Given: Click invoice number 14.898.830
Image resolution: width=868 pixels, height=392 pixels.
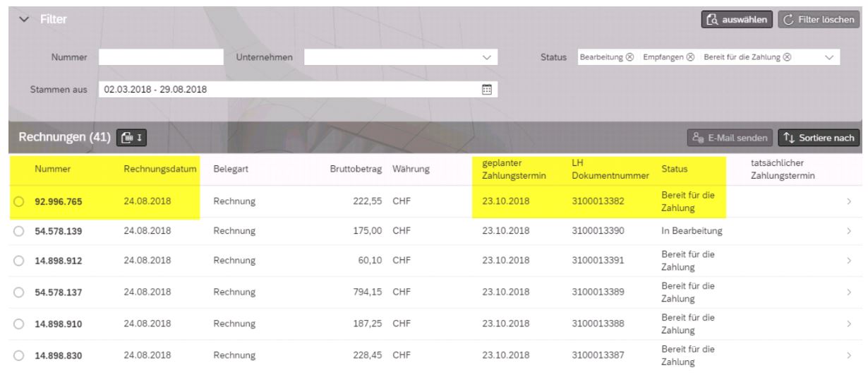Looking at the screenshot, I should point(59,355).
